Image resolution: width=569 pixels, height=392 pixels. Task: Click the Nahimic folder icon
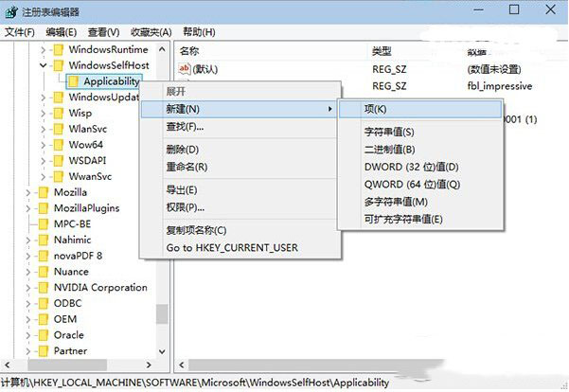44,240
